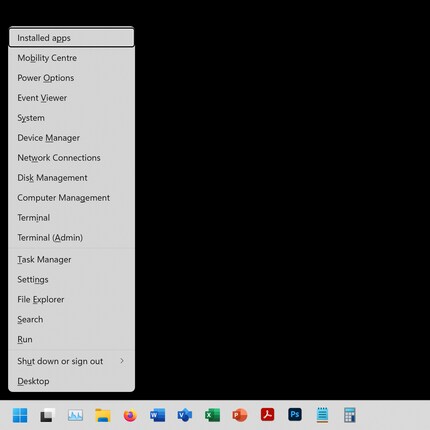Select Installed apps in the menu
This screenshot has width=430, height=430.
pos(72,38)
